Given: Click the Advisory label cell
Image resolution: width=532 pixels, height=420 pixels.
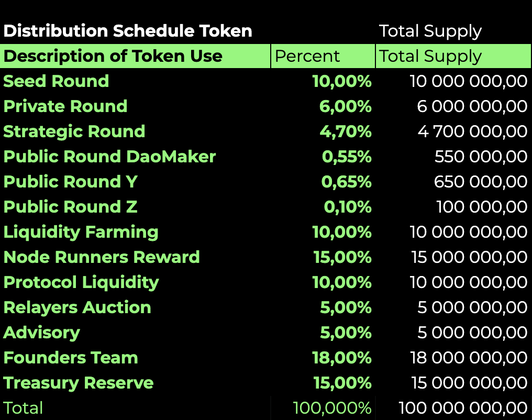Looking at the screenshot, I should click(41, 333).
